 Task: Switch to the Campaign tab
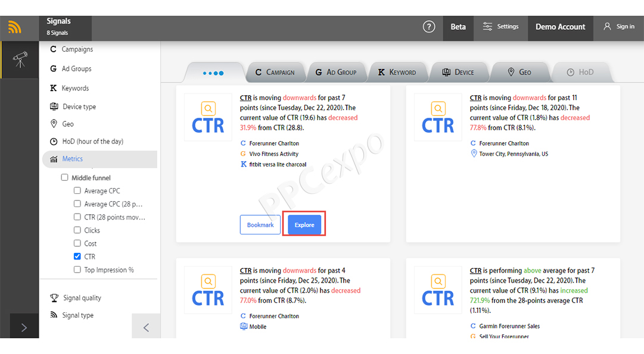click(275, 73)
